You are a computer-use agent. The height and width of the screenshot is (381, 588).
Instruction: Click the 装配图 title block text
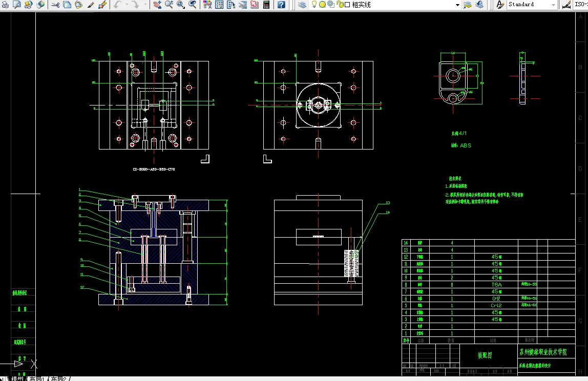(x=485, y=355)
